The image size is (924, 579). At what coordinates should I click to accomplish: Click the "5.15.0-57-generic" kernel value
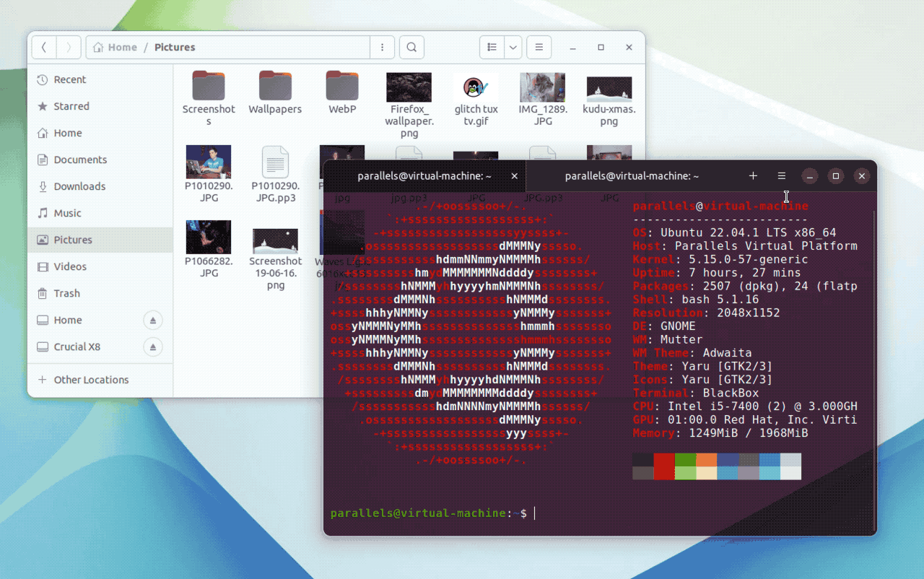click(748, 259)
